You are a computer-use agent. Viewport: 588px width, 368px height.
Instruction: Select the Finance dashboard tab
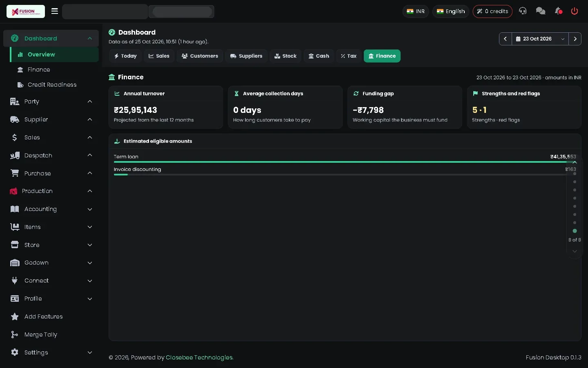click(x=382, y=56)
